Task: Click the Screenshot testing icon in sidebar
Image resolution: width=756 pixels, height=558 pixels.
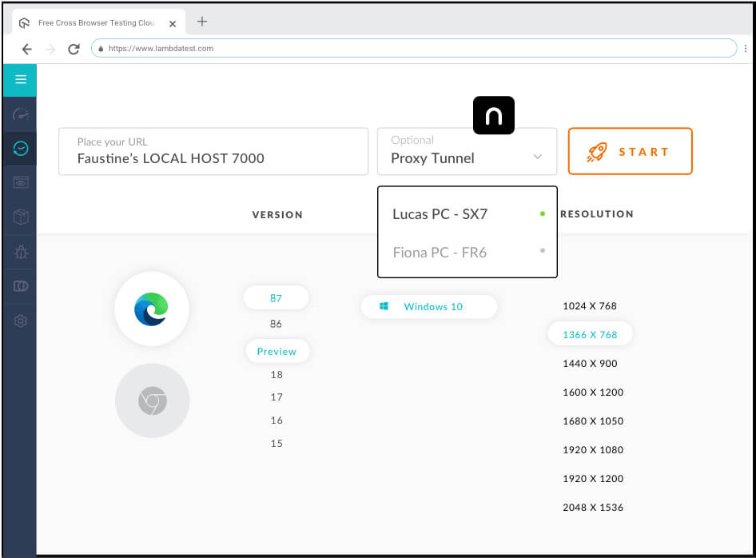Action: pyautogui.click(x=19, y=181)
